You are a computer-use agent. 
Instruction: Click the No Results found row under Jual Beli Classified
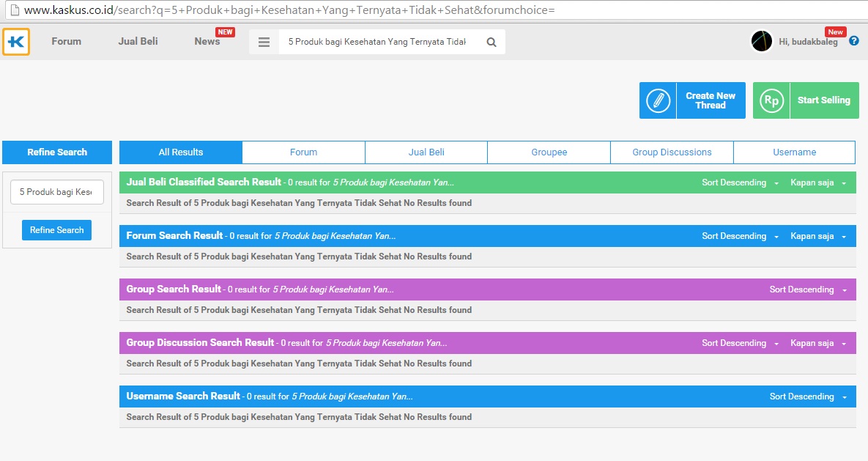point(488,203)
